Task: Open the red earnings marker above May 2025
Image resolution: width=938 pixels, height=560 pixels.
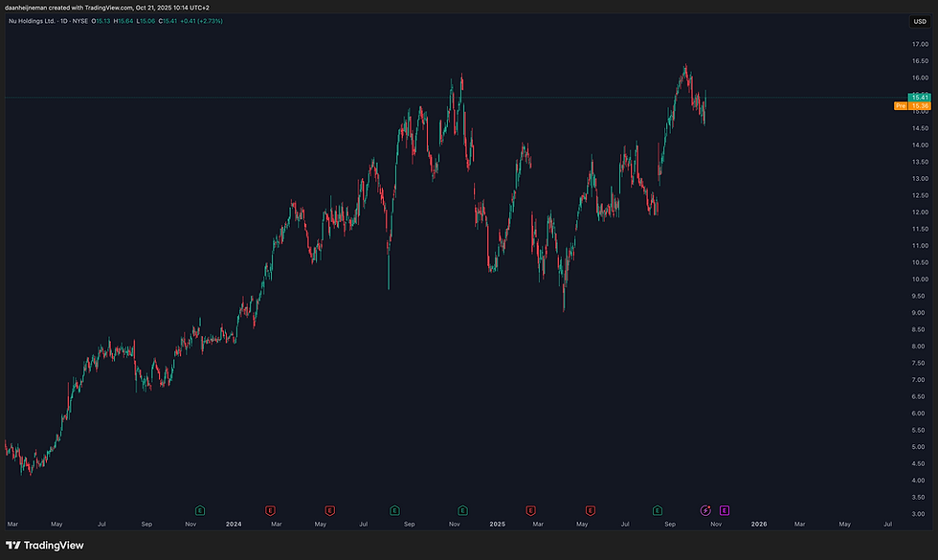Action: [590, 510]
